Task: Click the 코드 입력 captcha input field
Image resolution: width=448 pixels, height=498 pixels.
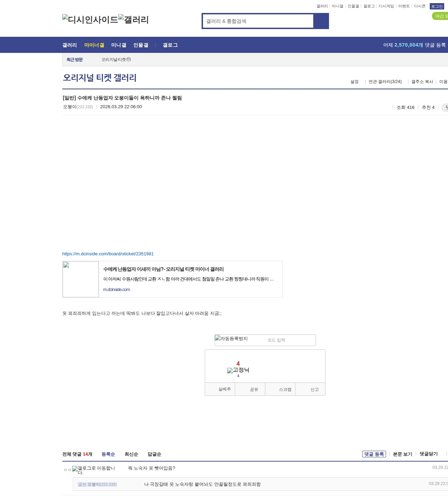Action: [290, 340]
